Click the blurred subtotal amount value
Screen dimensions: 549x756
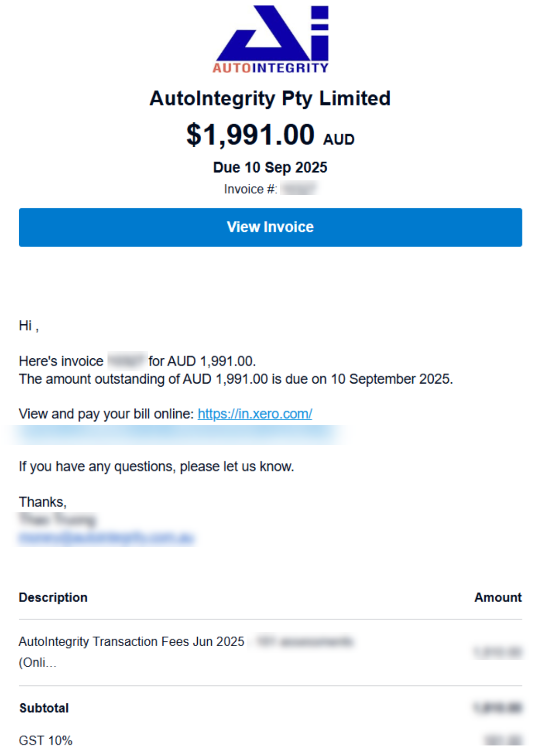[x=498, y=708]
